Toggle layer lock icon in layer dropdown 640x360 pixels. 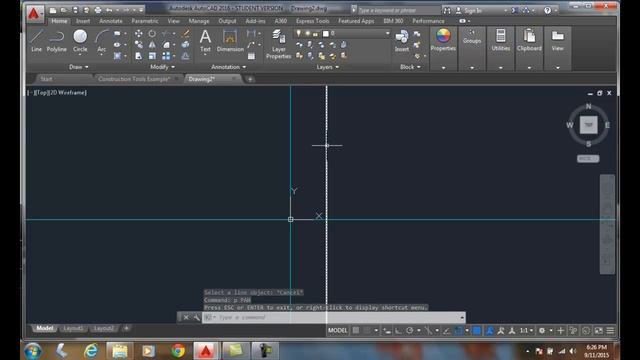tap(316, 33)
